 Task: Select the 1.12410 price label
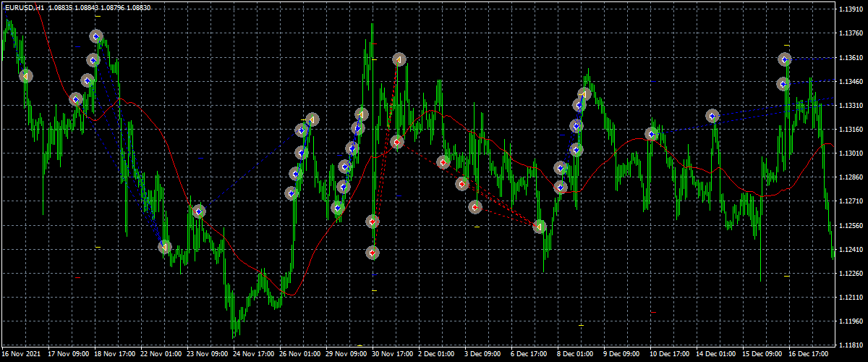click(851, 250)
